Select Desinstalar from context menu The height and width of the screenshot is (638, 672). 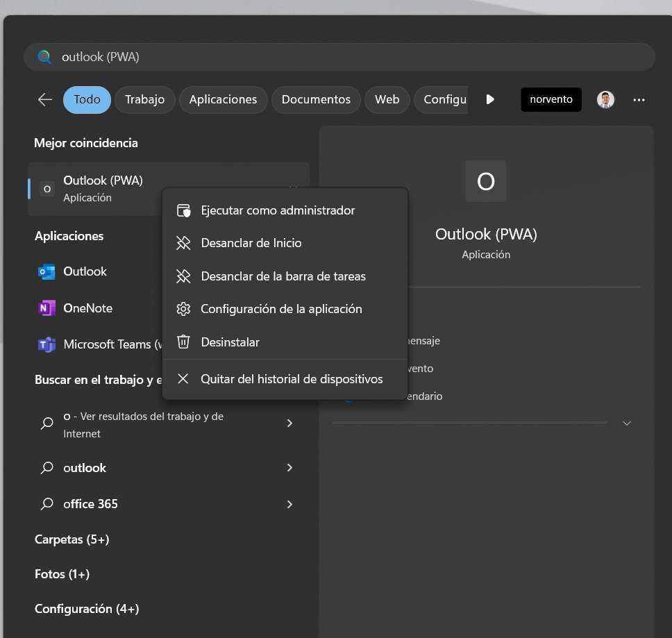285,342
